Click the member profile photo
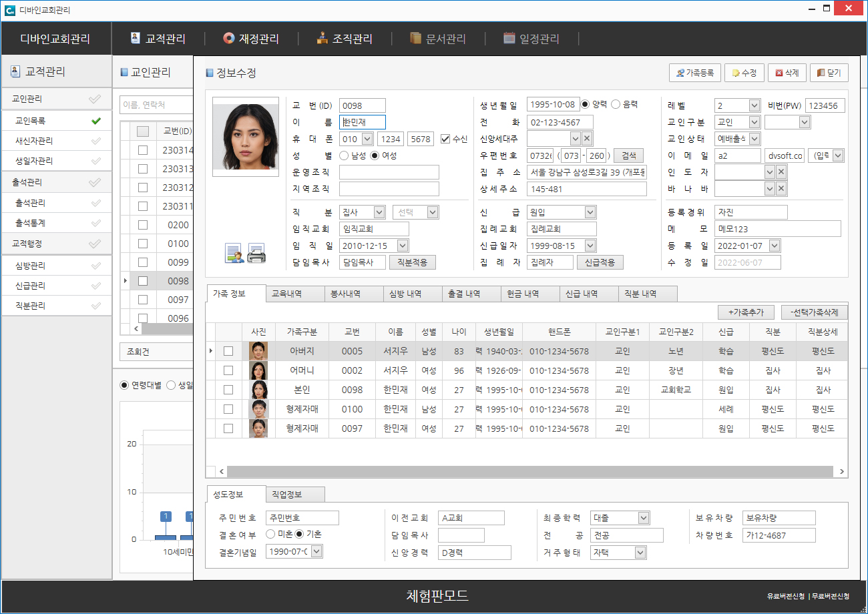This screenshot has height=614, width=868. tap(245, 136)
